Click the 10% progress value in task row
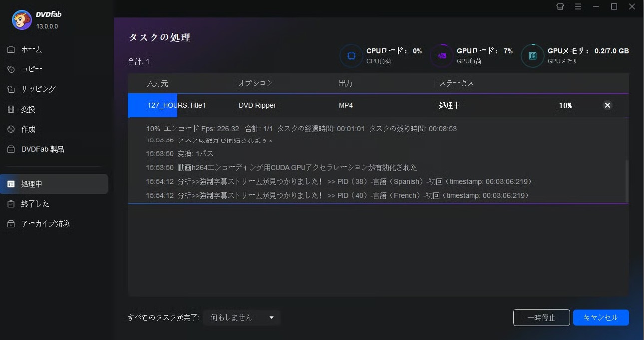Viewport: 644px width, 340px height. pyautogui.click(x=565, y=105)
